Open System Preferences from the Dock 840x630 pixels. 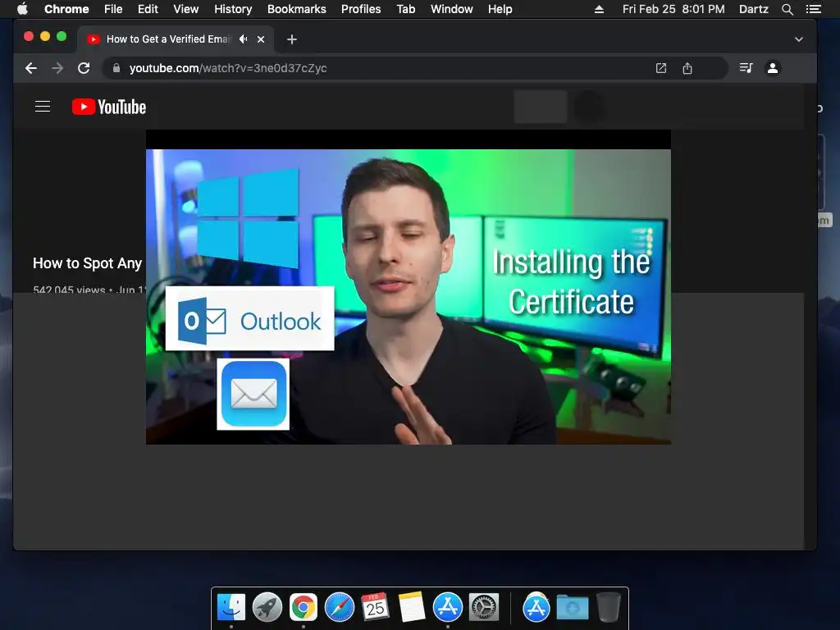pos(484,608)
